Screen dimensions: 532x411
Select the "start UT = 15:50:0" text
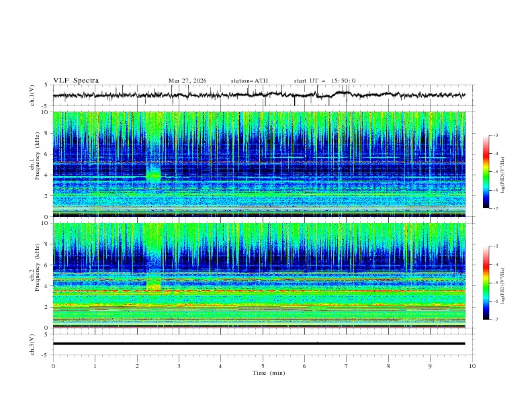(324, 81)
